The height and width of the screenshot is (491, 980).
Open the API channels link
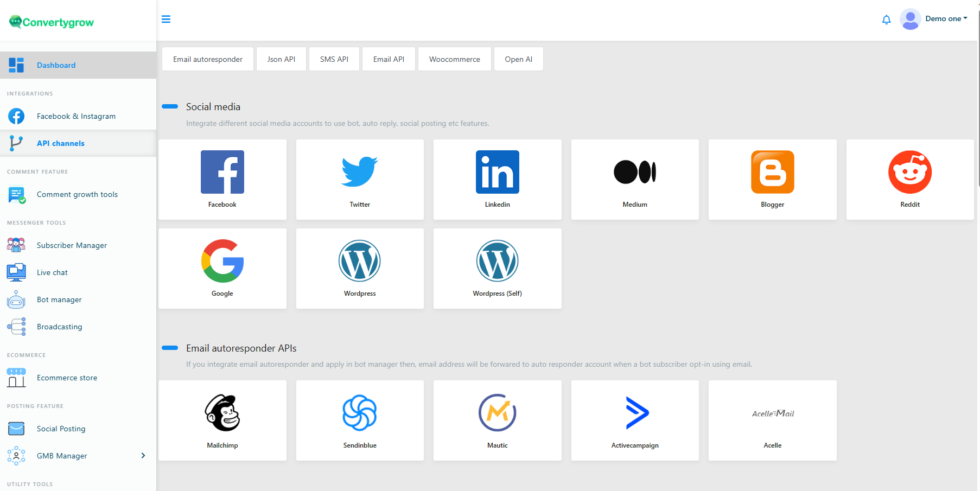click(x=61, y=143)
